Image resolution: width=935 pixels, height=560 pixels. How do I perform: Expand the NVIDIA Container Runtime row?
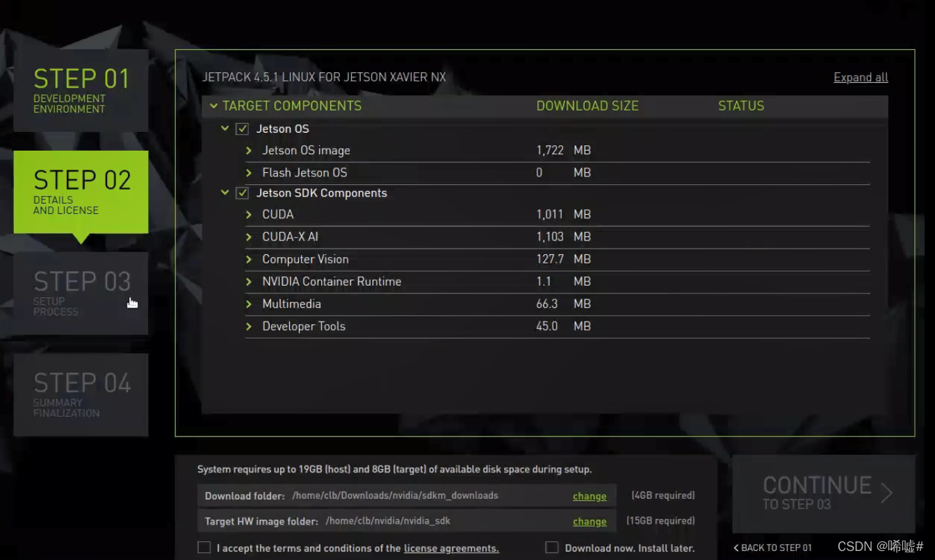[x=249, y=281]
